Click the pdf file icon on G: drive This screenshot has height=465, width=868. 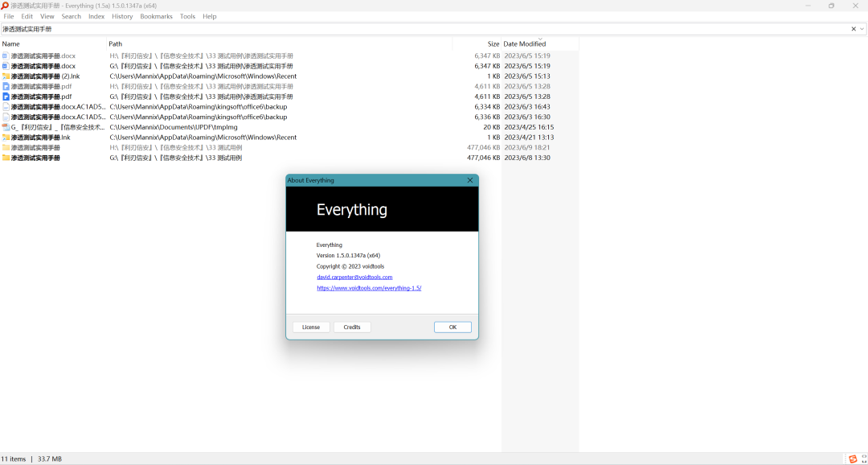tap(6, 97)
